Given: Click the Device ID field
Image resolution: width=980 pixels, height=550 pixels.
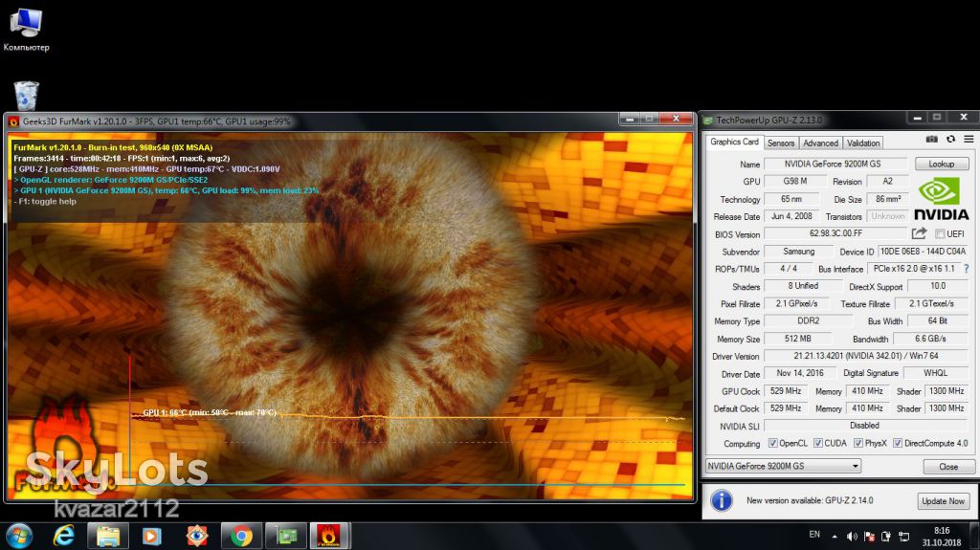Looking at the screenshot, I should [924, 252].
